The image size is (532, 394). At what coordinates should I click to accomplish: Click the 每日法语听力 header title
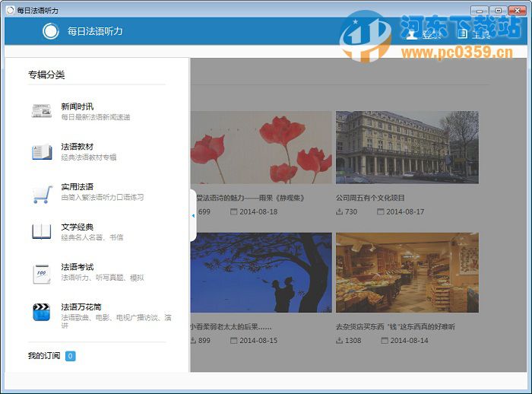click(x=95, y=31)
